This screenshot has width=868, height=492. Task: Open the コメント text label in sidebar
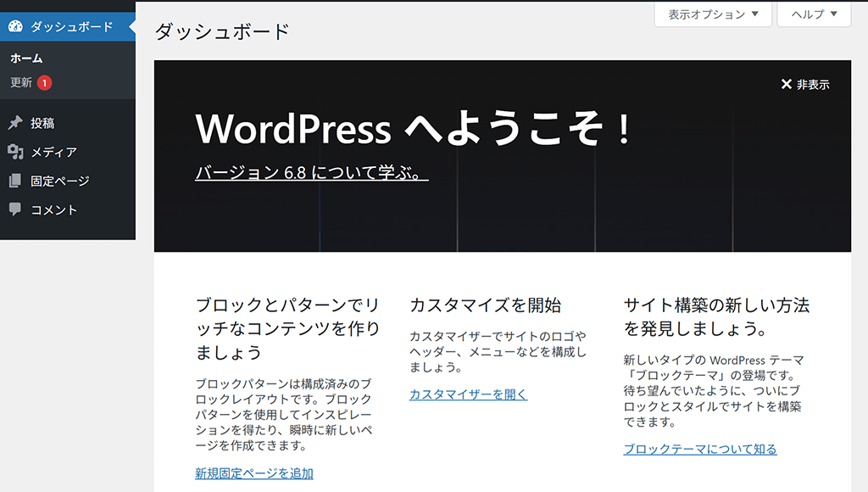(x=53, y=210)
